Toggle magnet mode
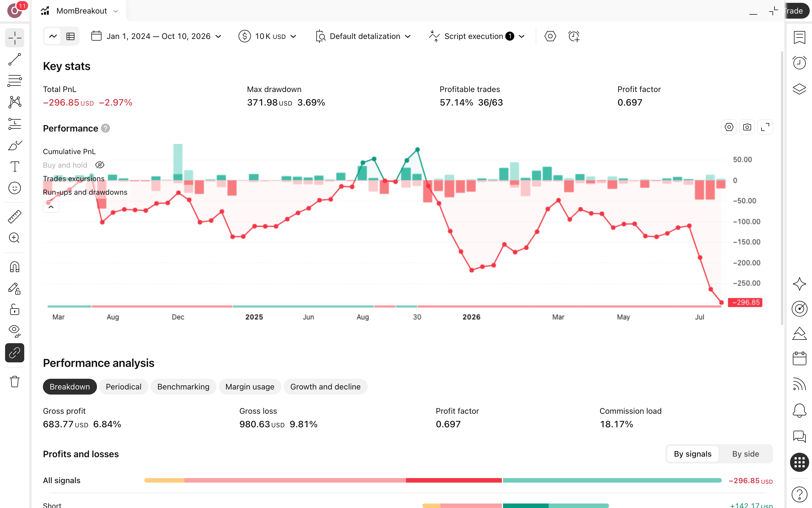 click(x=15, y=267)
